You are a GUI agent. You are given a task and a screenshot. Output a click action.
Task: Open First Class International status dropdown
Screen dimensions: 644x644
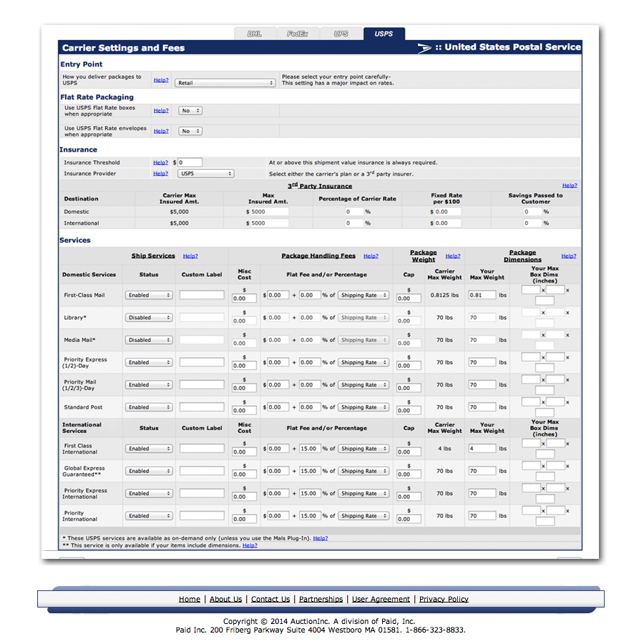[x=149, y=449]
